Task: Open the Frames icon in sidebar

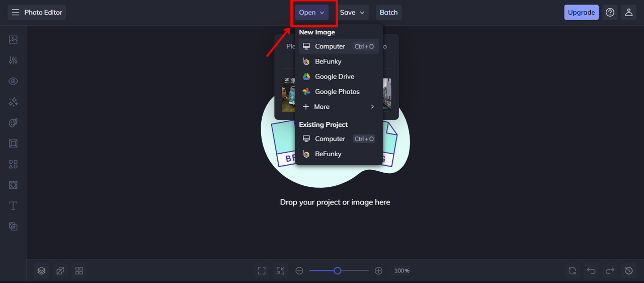Action: (x=13, y=144)
